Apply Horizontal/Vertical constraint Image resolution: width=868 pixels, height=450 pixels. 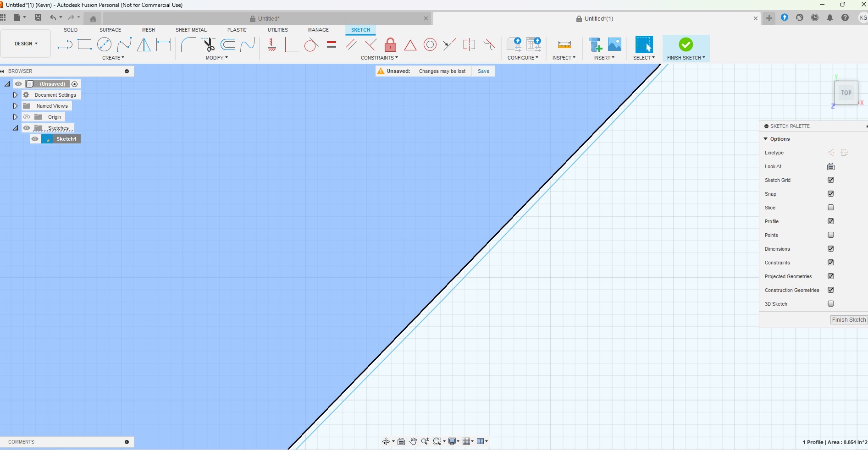272,44
